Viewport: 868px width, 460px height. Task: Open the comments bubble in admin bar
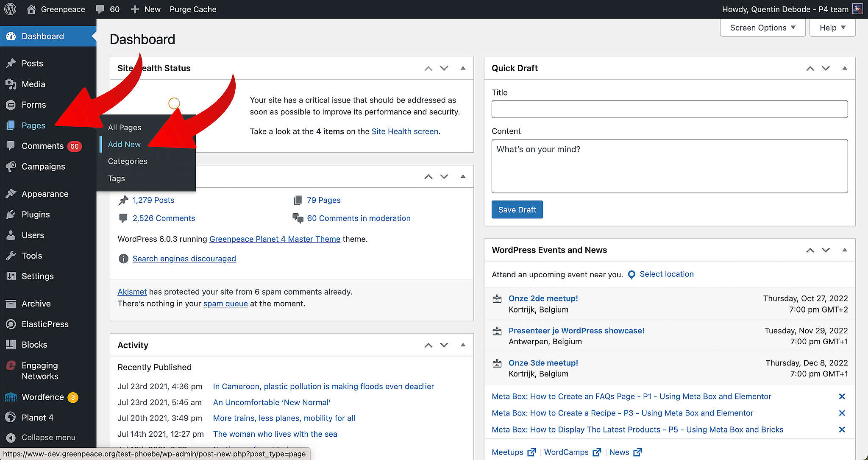pos(100,9)
